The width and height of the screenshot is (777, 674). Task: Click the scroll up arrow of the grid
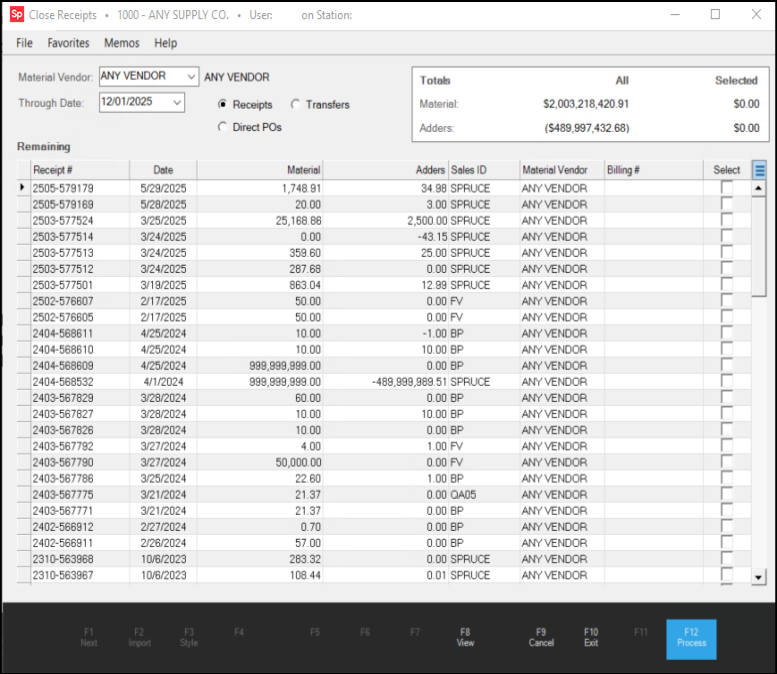pos(759,188)
